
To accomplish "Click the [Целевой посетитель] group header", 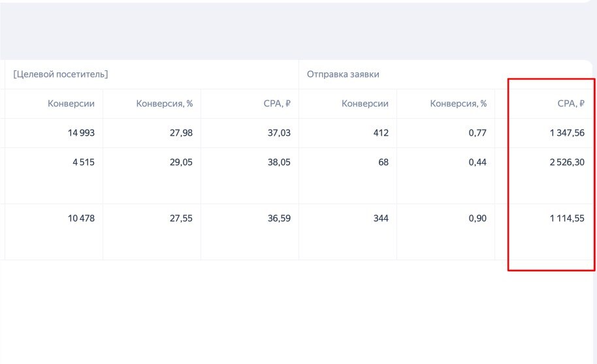I will pyautogui.click(x=61, y=74).
